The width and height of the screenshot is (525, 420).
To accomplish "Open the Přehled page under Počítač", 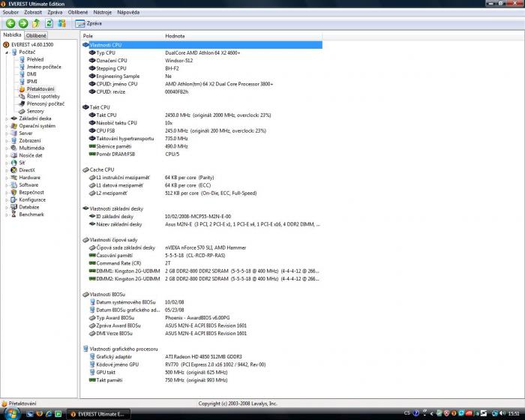I will coord(34,59).
